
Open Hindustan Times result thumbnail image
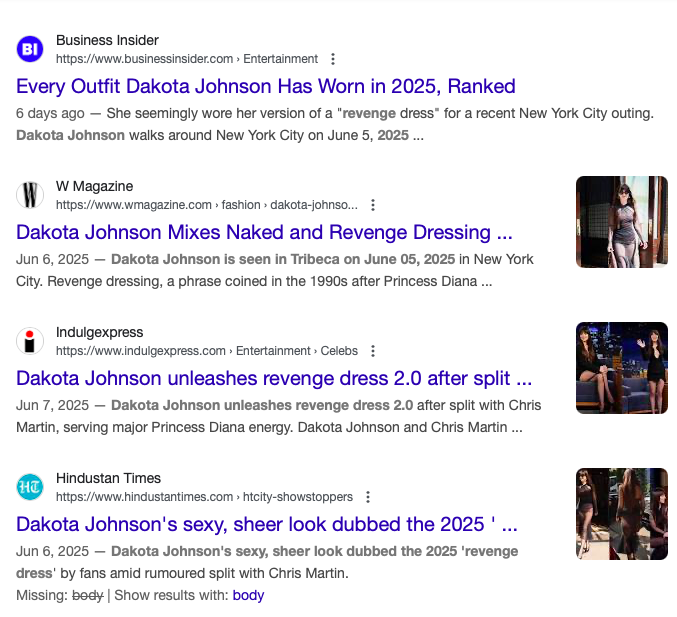622,514
